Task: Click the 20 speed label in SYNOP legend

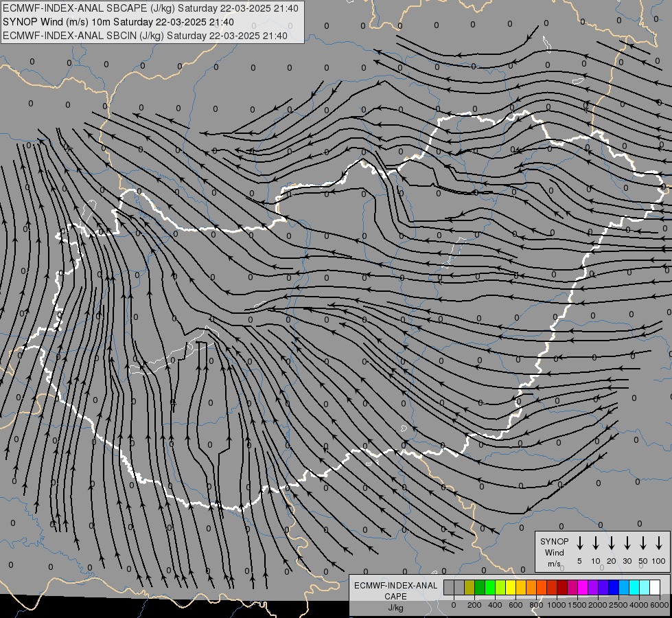Action: (612, 561)
